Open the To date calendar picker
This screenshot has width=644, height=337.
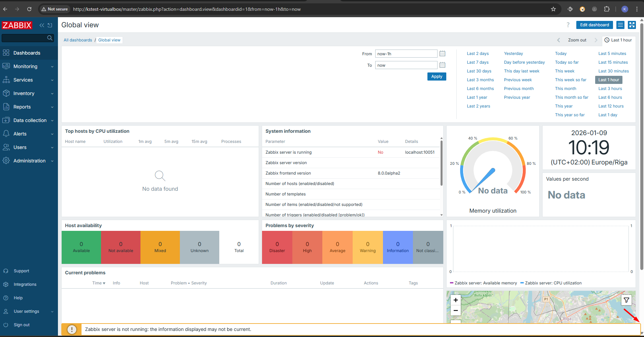click(442, 65)
